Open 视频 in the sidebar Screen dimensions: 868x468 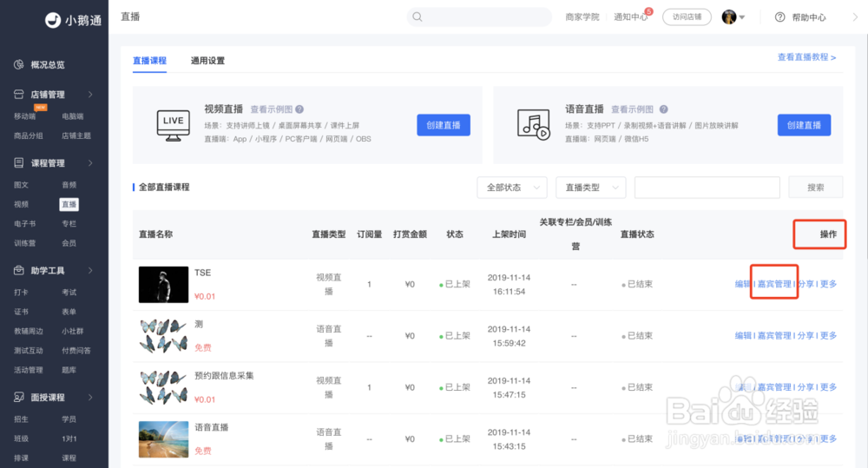[21, 204]
